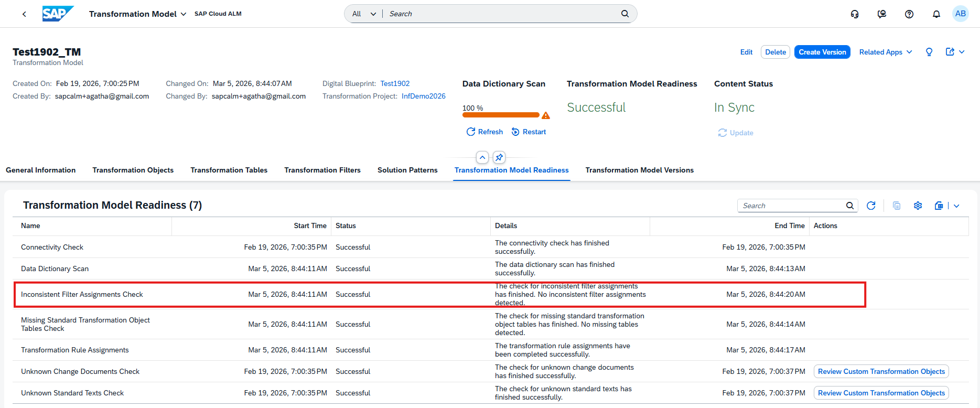Image resolution: width=980 pixels, height=408 pixels.
Task: Switch to Transformation Filters tab
Action: 322,170
